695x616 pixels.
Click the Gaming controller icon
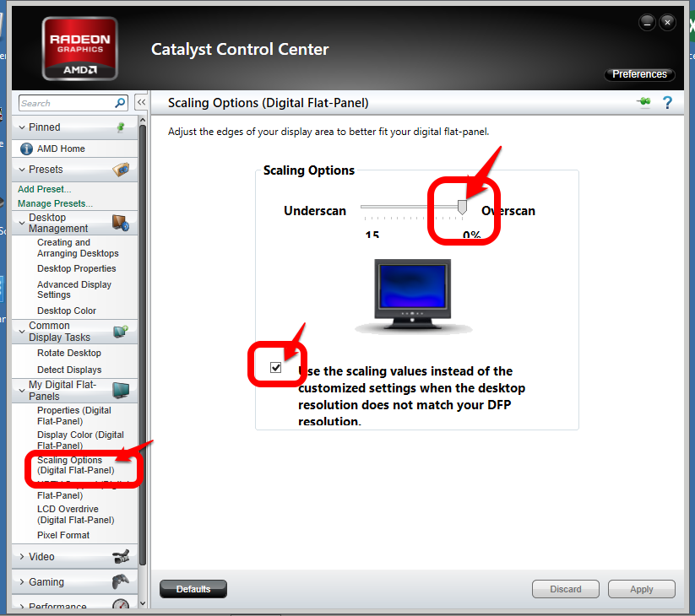tap(121, 581)
